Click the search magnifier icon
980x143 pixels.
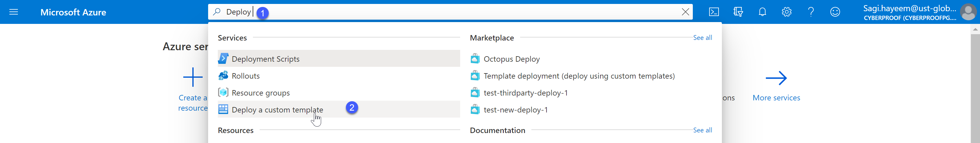217,12
